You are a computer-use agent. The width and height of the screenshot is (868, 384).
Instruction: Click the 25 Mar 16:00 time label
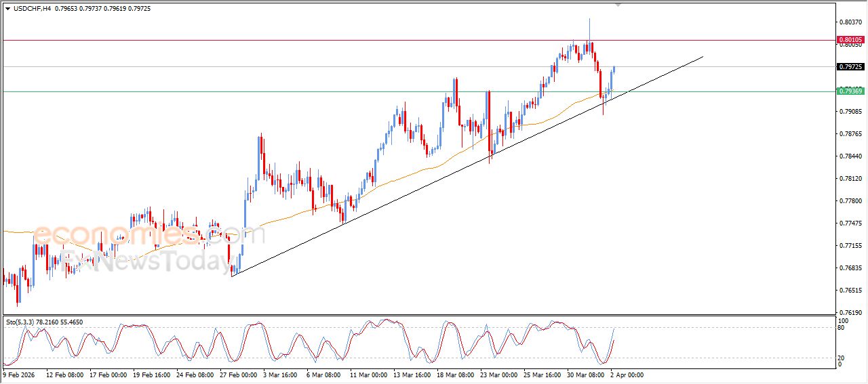click(542, 375)
